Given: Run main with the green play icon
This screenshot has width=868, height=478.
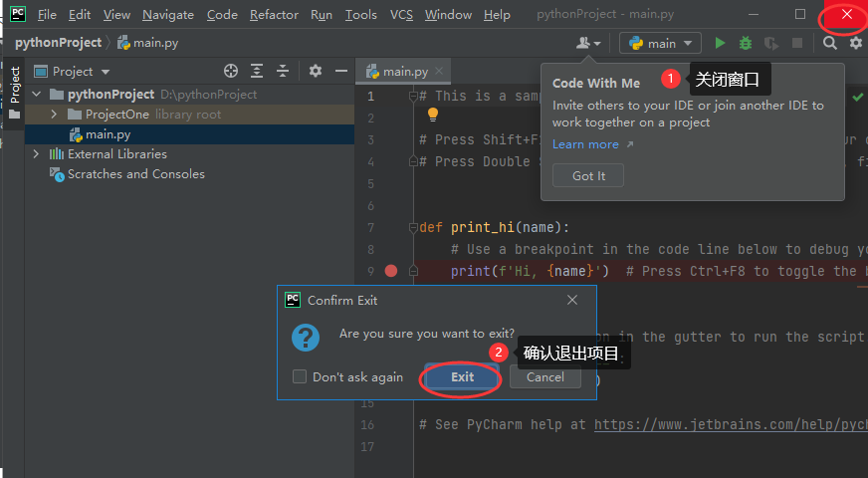Looking at the screenshot, I should click(720, 43).
